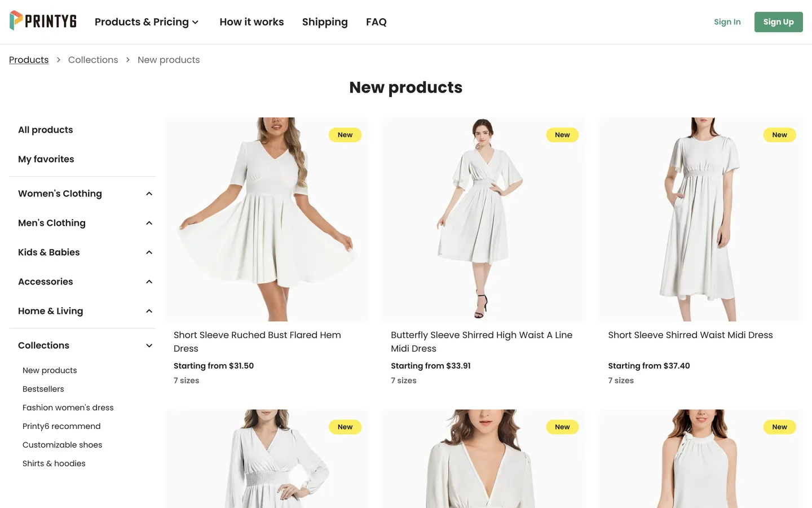Screen dimensions: 812x508
Task: Expand Men's Clothing category chevron
Action: (x=149, y=223)
